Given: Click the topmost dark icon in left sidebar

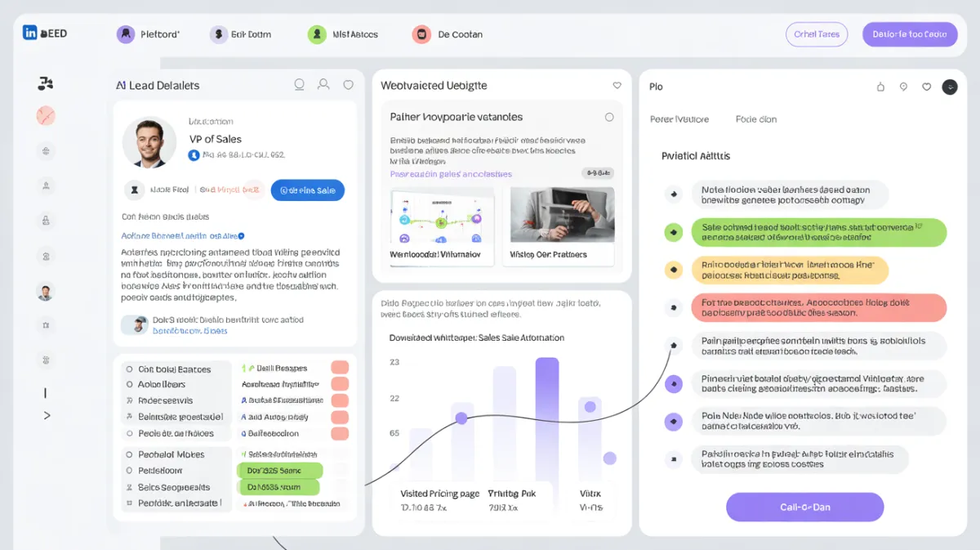Looking at the screenshot, I should point(46,83).
